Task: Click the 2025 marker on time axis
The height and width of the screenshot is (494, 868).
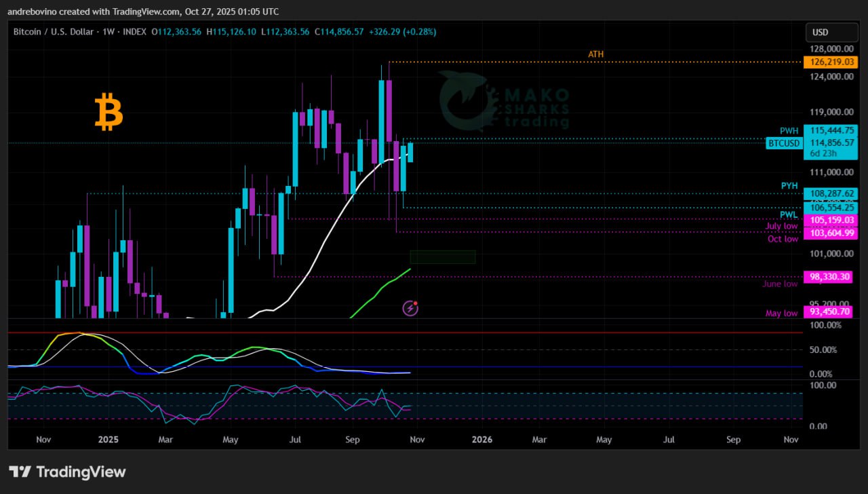Action: click(108, 440)
